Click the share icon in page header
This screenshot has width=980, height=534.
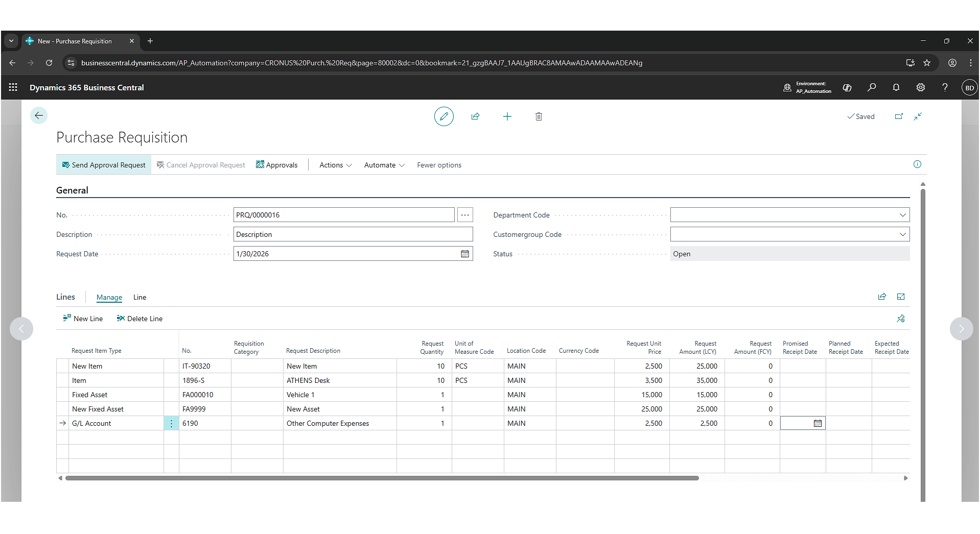point(475,116)
